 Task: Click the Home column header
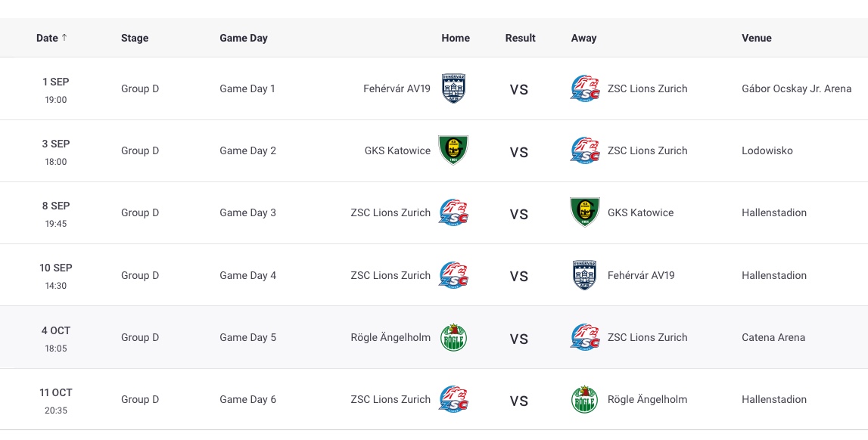tap(456, 38)
